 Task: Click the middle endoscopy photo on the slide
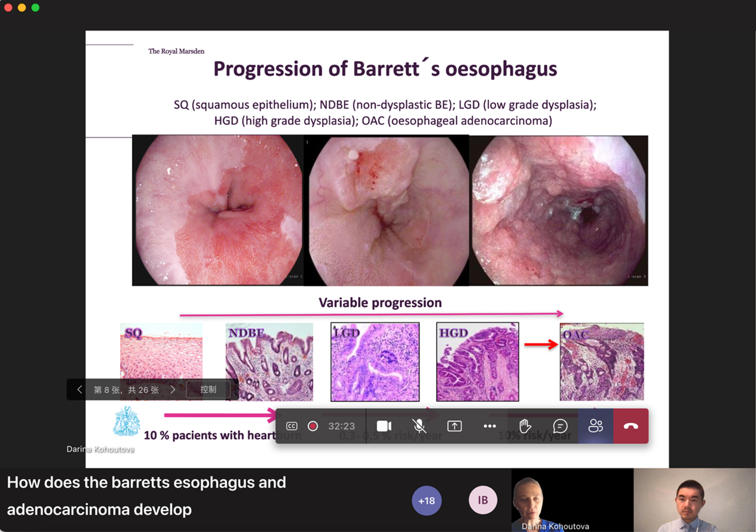point(387,210)
